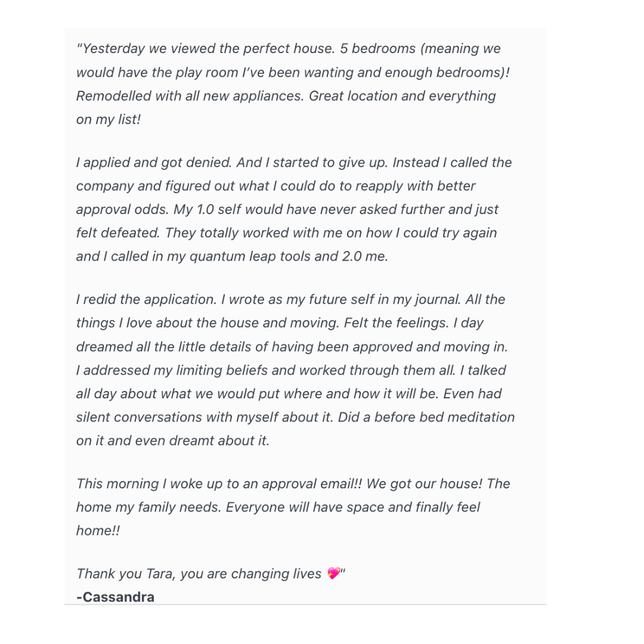Screen dimensions: 644x644
Task: Click the sparkling heart emoji
Action: click(x=333, y=573)
